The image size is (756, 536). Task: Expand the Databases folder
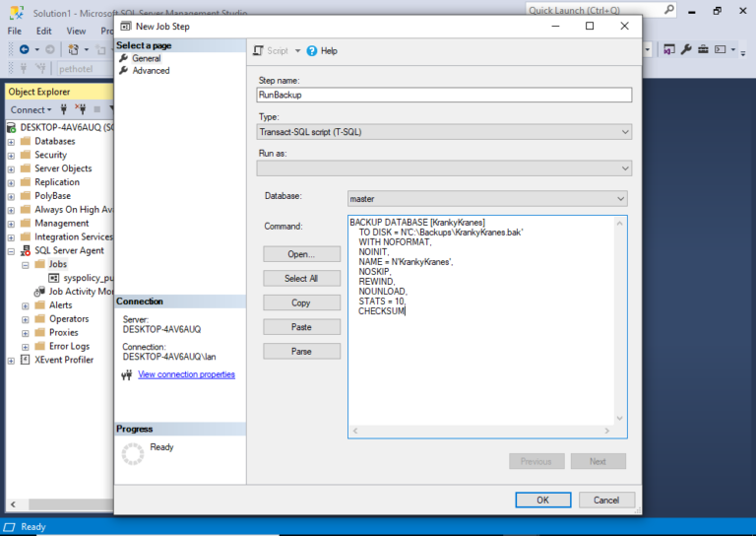click(x=11, y=142)
